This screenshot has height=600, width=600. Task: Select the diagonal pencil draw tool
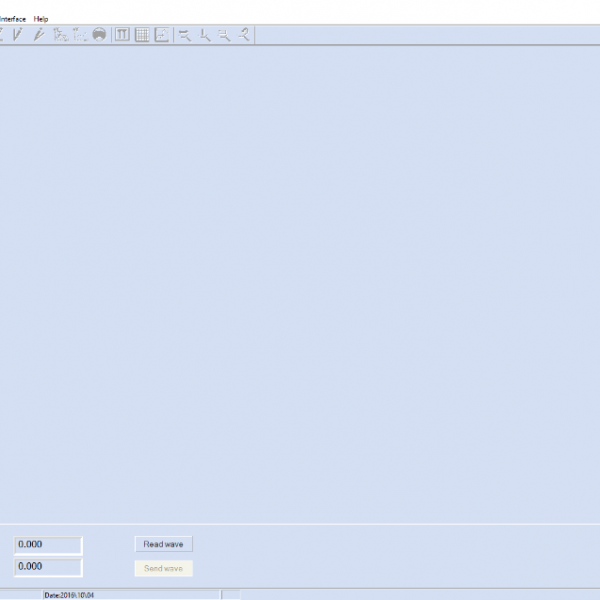click(38, 35)
